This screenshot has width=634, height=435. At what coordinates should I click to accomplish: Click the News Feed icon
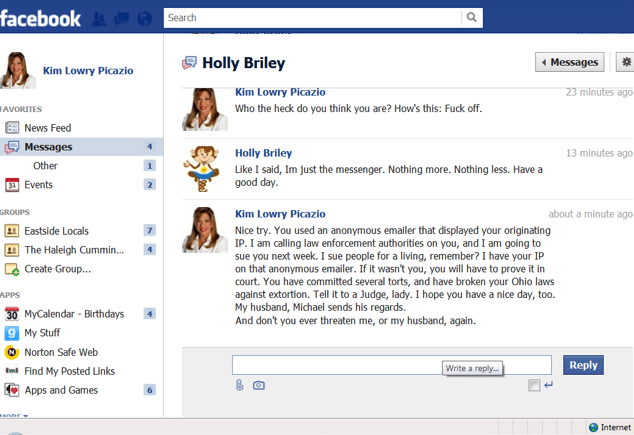point(12,128)
